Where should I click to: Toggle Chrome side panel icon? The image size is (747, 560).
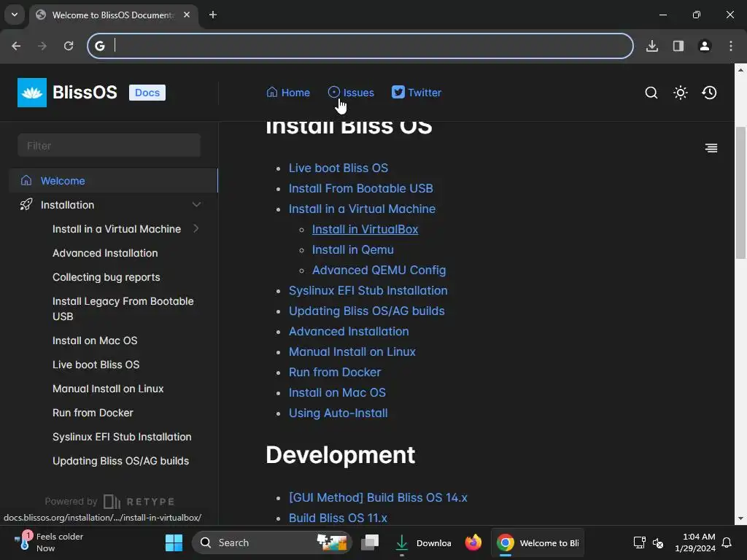pos(678,46)
